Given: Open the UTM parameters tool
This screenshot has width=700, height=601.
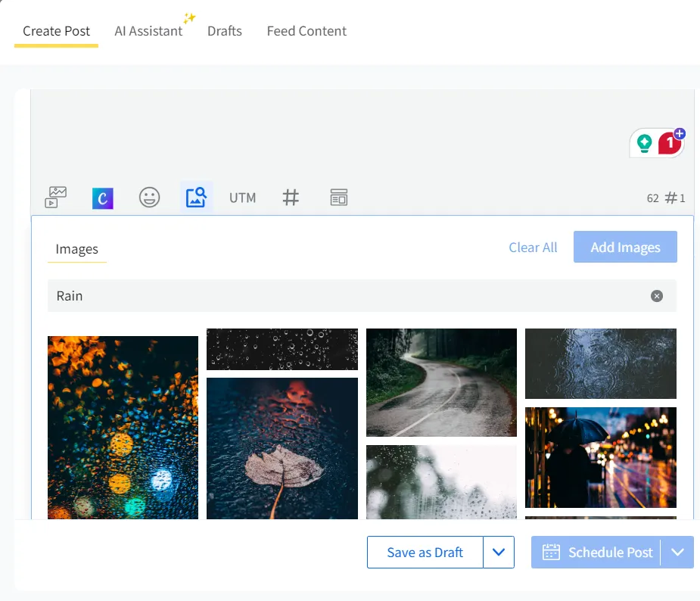Looking at the screenshot, I should pyautogui.click(x=242, y=198).
